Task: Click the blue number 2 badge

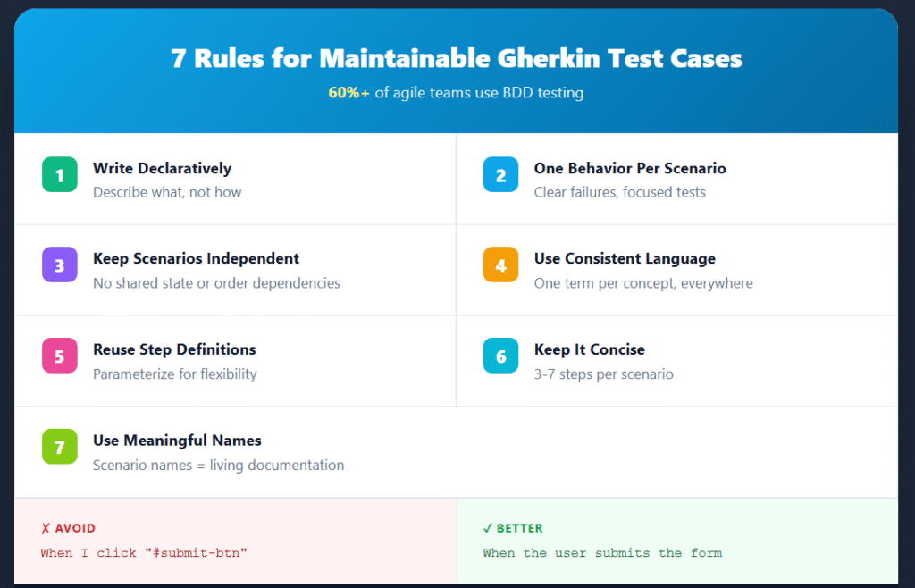Action: coord(500,174)
